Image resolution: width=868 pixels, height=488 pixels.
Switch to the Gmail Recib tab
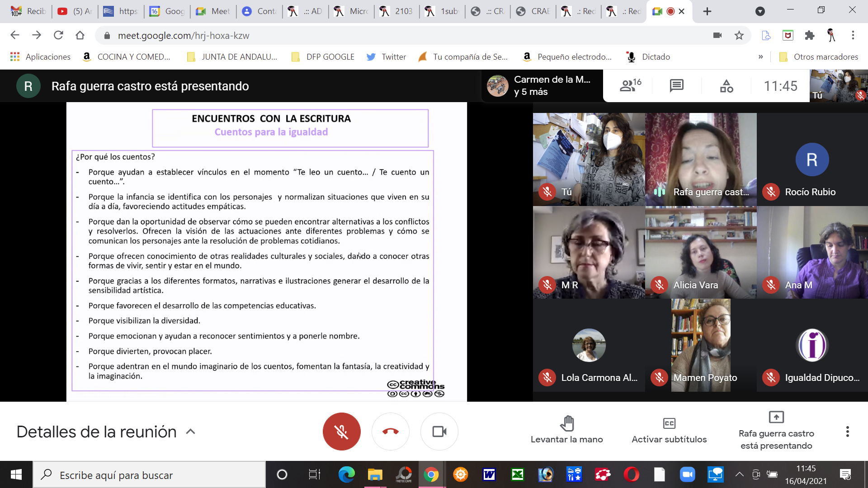click(x=28, y=11)
